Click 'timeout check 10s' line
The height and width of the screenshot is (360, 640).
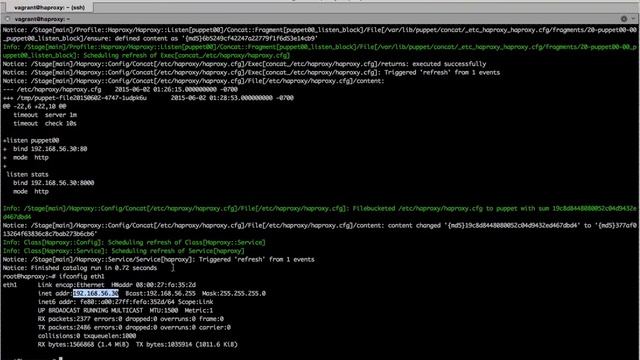[45, 123]
